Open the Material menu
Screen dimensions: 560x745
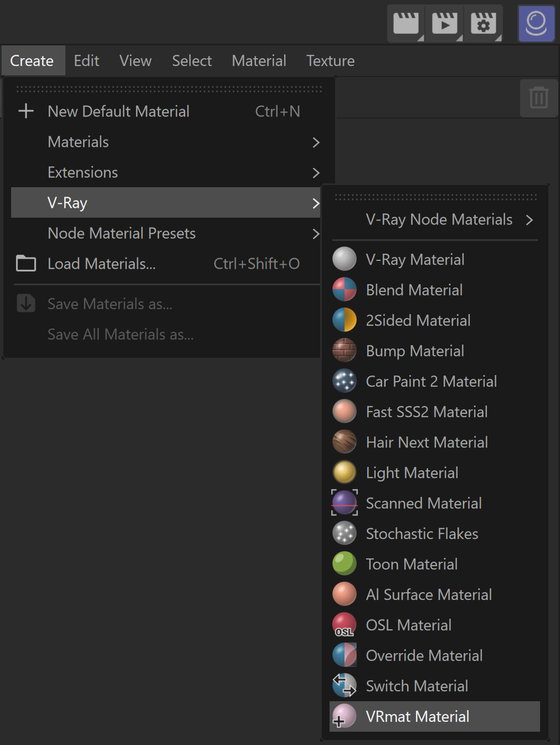pyautogui.click(x=259, y=61)
